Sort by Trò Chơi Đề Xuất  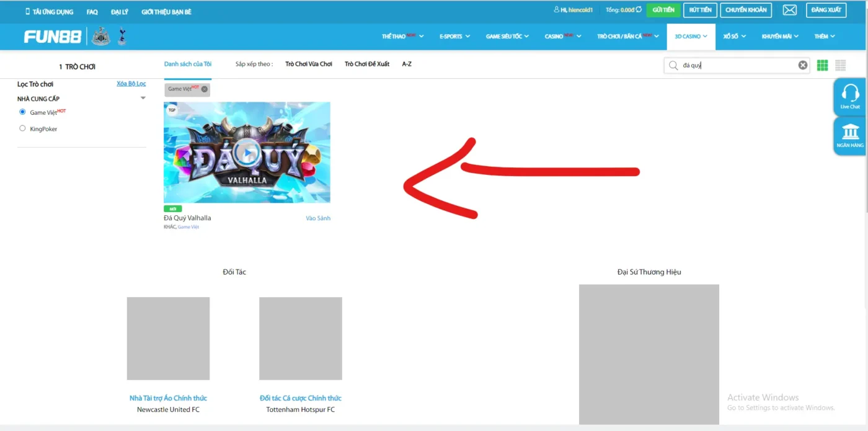click(367, 64)
